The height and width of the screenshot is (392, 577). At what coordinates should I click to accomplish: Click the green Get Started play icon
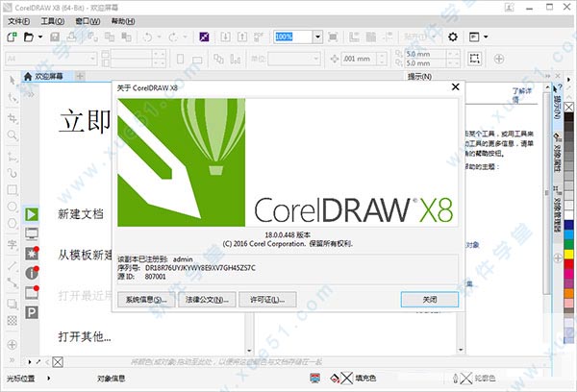32,214
